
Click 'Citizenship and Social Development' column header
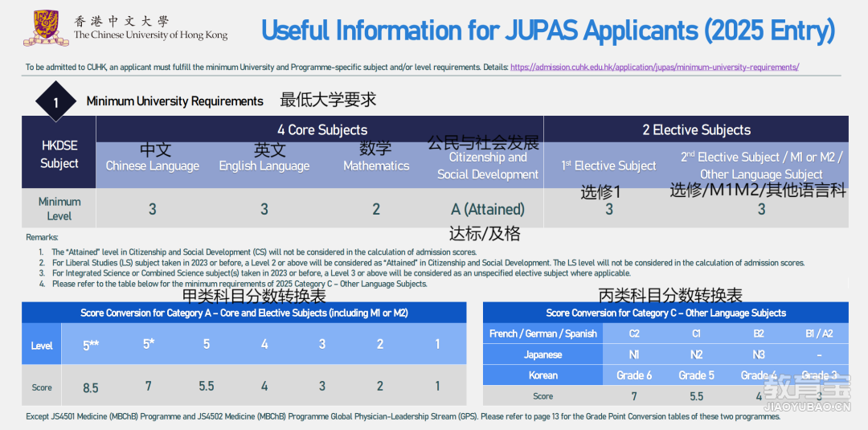[488, 166]
